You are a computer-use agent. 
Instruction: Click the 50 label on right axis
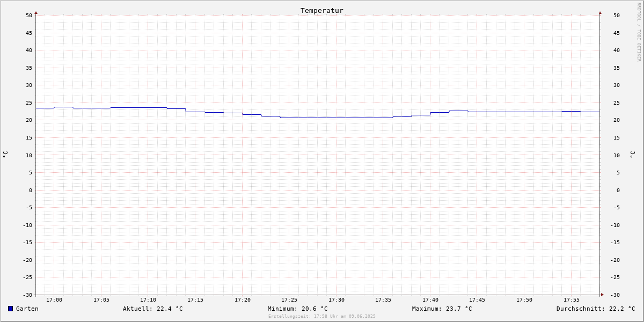point(617,16)
